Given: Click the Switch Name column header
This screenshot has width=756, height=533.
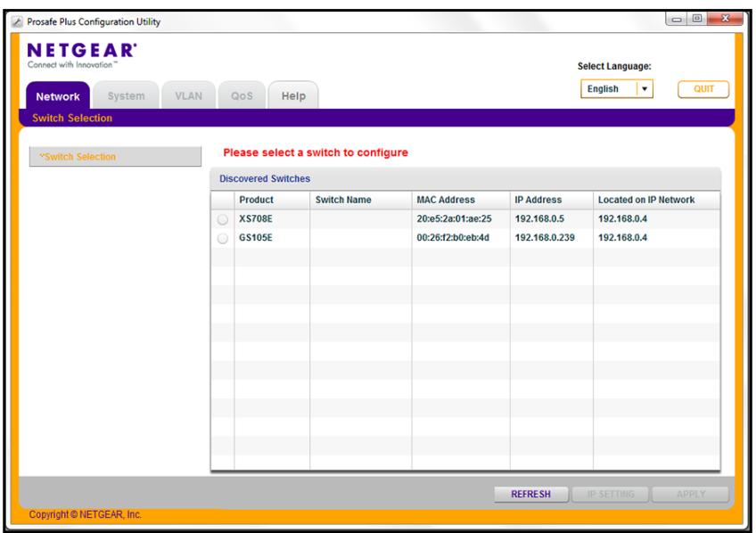Looking at the screenshot, I should (x=361, y=200).
